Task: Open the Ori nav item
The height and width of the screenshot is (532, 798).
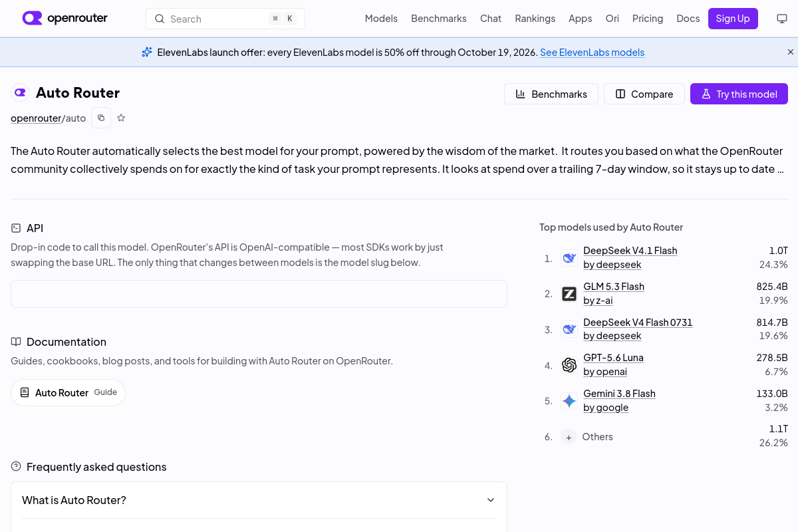Action: point(612,19)
